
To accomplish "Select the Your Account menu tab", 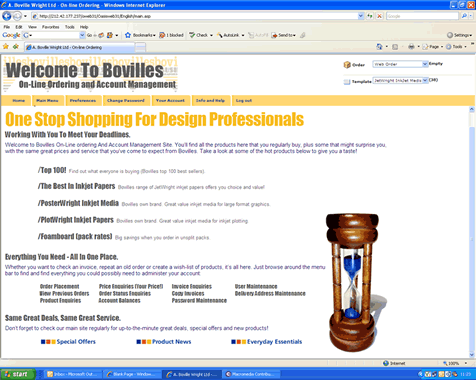I will coord(170,100).
